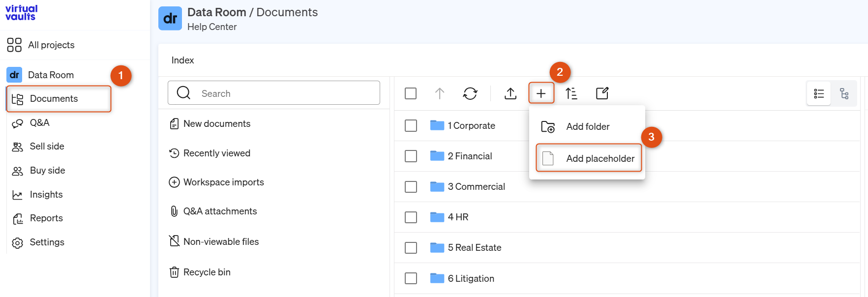Click the Recycle bin trash icon

coord(174,272)
